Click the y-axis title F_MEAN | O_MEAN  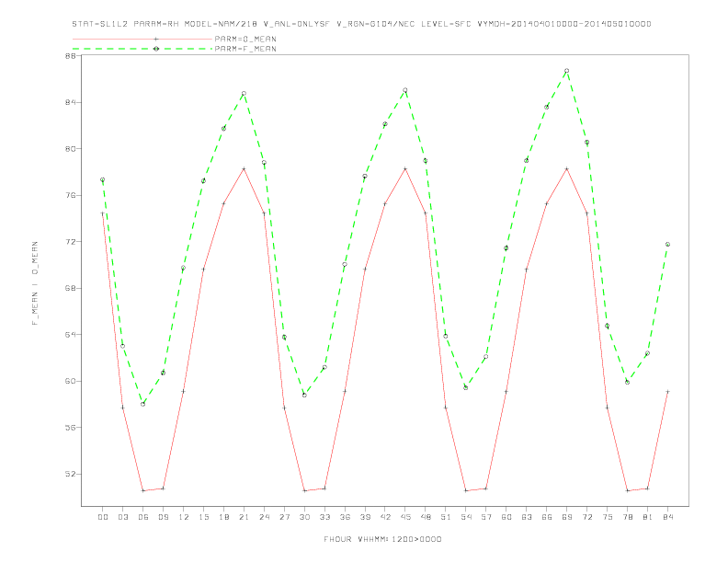pyautogui.click(x=35, y=283)
